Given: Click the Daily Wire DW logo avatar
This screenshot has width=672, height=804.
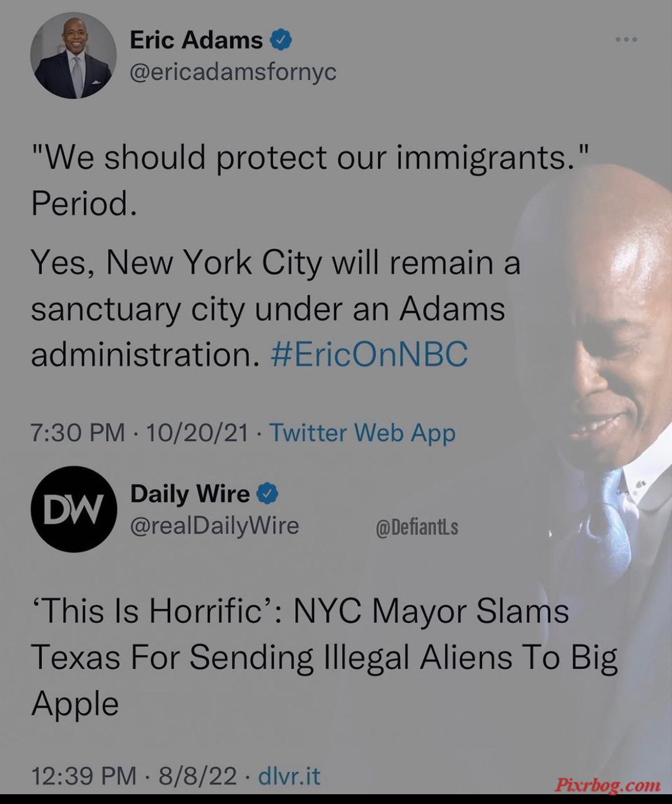Looking at the screenshot, I should [x=74, y=509].
